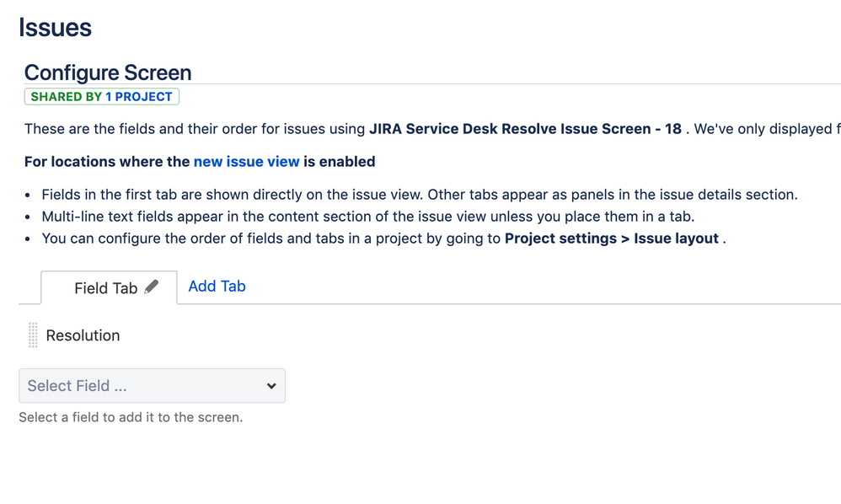Click the Configure Screen heading
The image size is (841, 504).
click(108, 72)
